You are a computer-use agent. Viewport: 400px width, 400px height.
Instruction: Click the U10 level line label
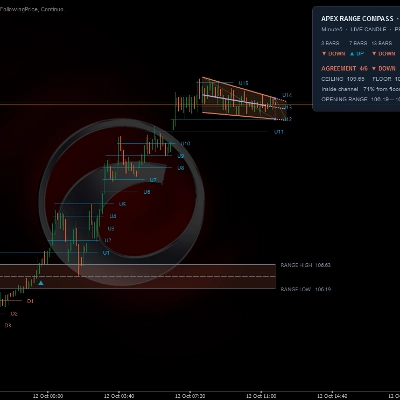185,144
